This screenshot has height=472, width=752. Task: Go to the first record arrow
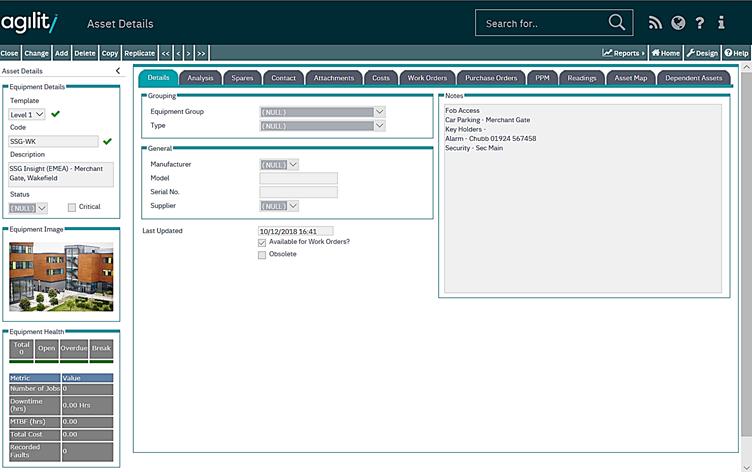(165, 52)
